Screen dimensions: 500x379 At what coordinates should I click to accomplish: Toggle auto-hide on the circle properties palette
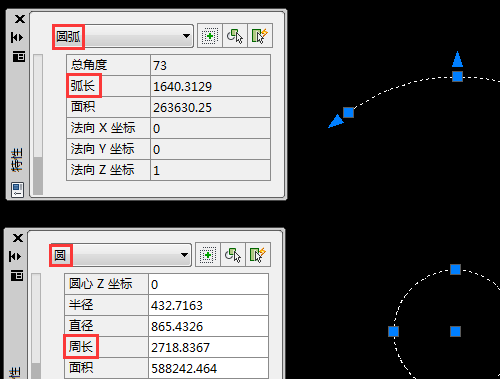coord(15,256)
